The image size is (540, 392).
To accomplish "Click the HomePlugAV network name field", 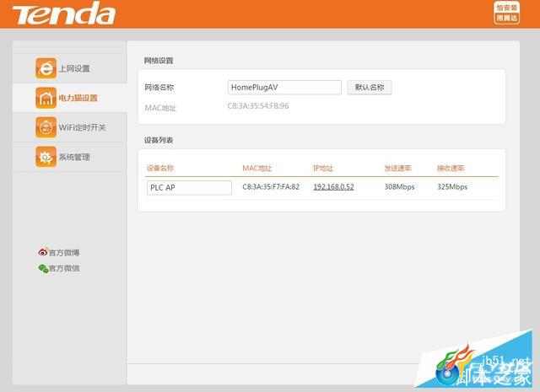I will point(284,88).
